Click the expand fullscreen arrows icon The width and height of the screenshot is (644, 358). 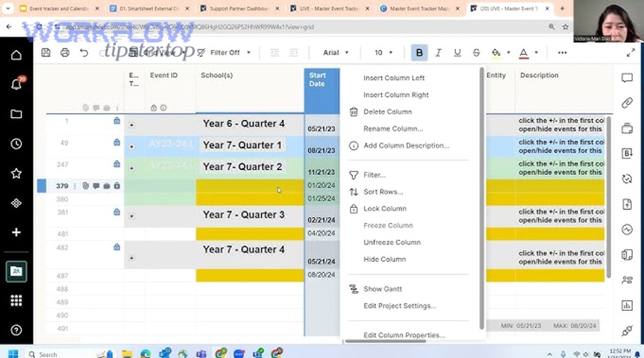click(x=631, y=52)
